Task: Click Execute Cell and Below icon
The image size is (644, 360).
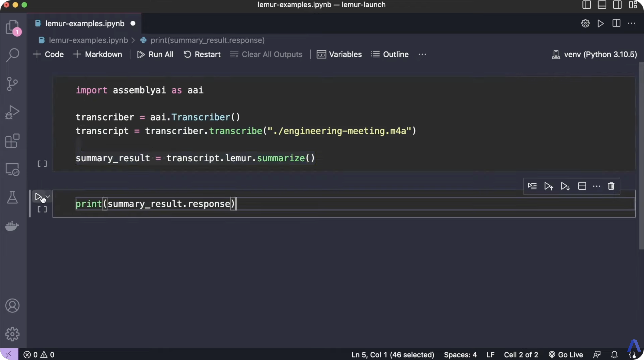Action: (565, 186)
